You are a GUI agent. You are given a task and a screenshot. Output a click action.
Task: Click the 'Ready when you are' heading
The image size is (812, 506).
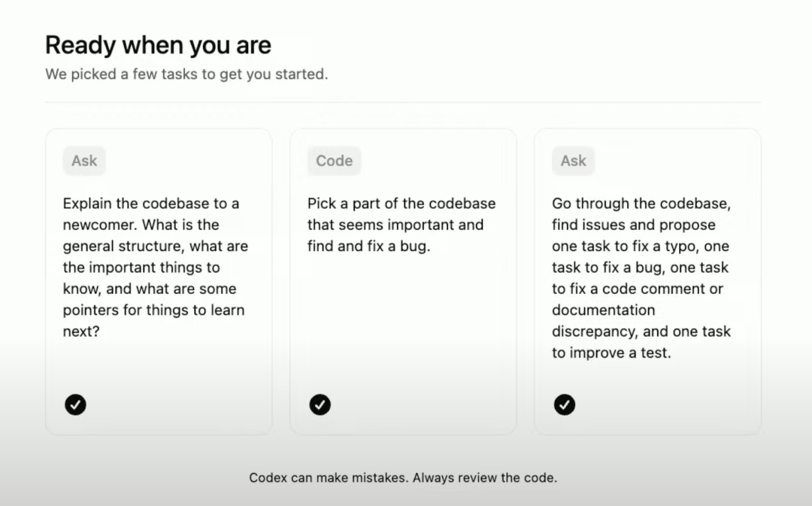pyautogui.click(x=158, y=45)
